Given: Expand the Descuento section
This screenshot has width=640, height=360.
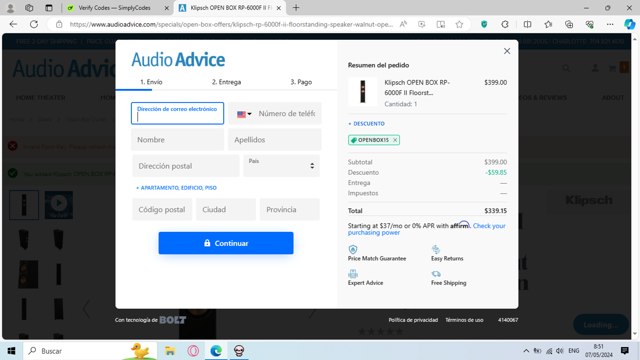Looking at the screenshot, I should [366, 124].
